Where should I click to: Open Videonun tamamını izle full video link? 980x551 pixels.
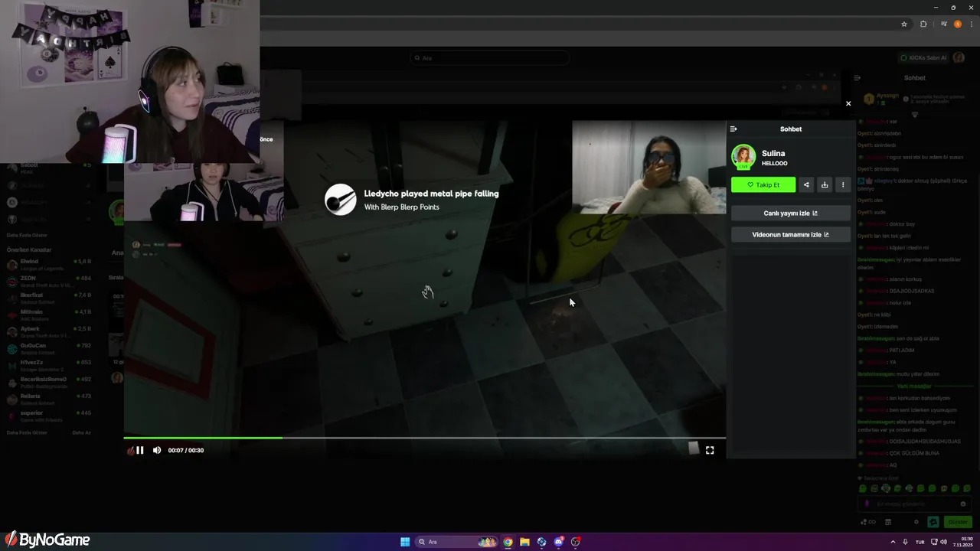click(x=791, y=235)
